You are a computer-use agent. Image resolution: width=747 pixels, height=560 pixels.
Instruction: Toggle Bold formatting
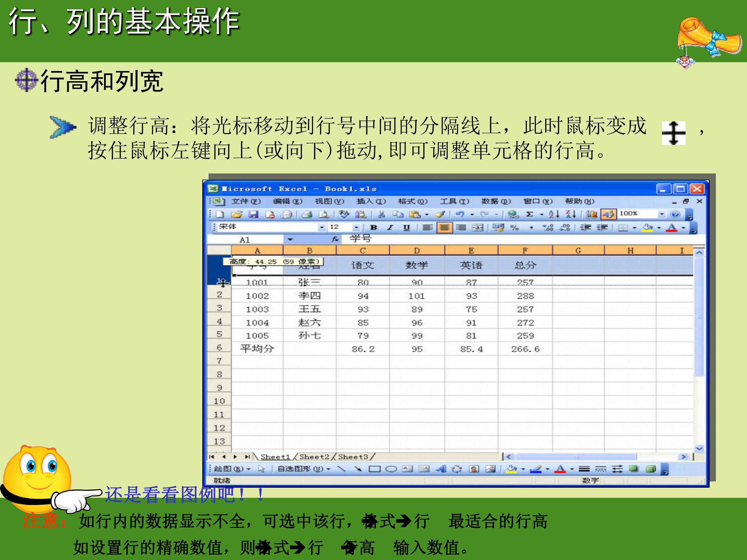coord(374,228)
